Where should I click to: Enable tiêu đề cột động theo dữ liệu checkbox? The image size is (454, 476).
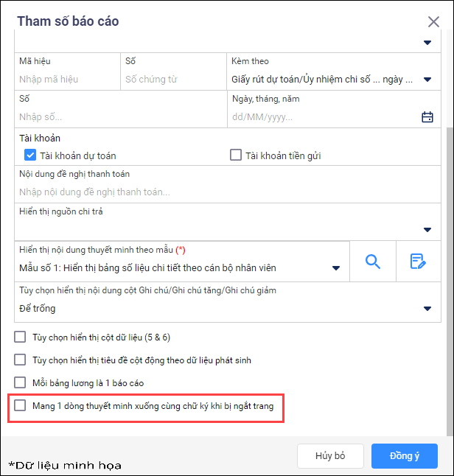(20, 360)
